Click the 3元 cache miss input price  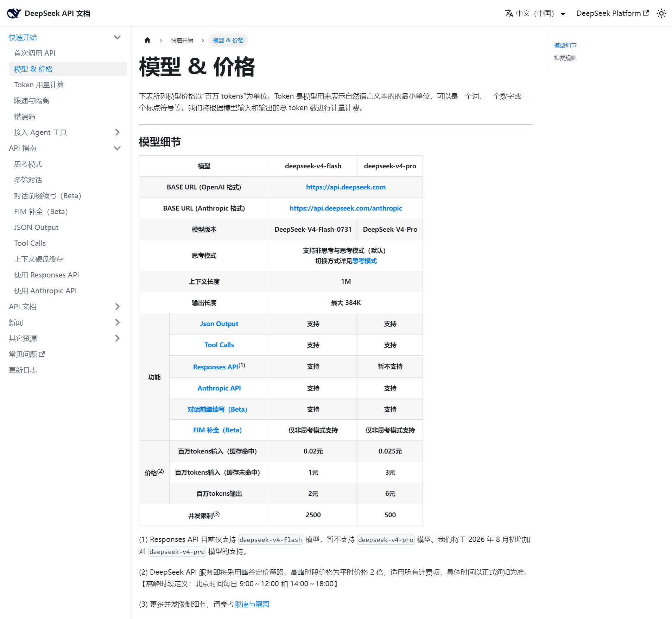tap(390, 472)
